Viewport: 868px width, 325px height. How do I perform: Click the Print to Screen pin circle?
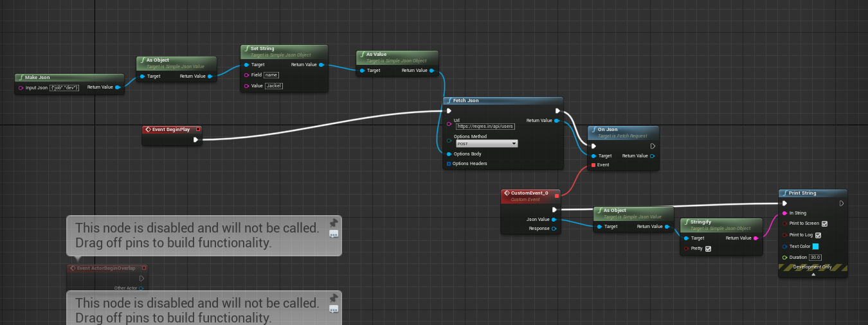(784, 224)
